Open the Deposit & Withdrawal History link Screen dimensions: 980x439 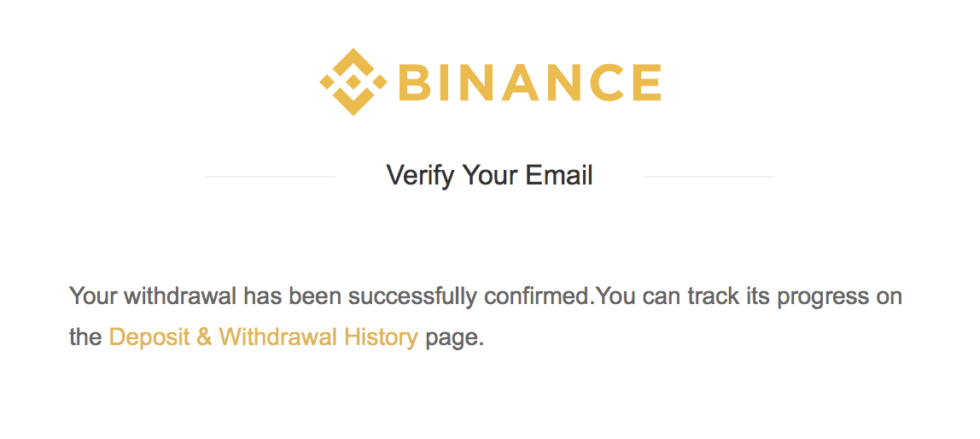click(x=263, y=337)
